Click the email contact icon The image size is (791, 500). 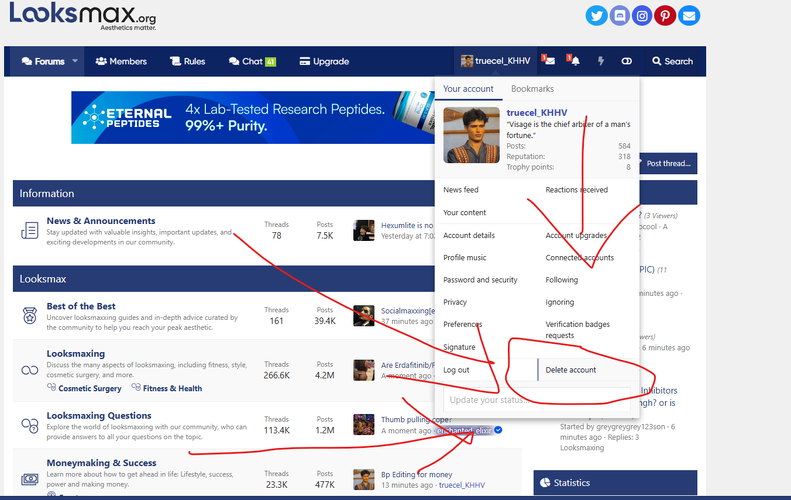tap(689, 16)
